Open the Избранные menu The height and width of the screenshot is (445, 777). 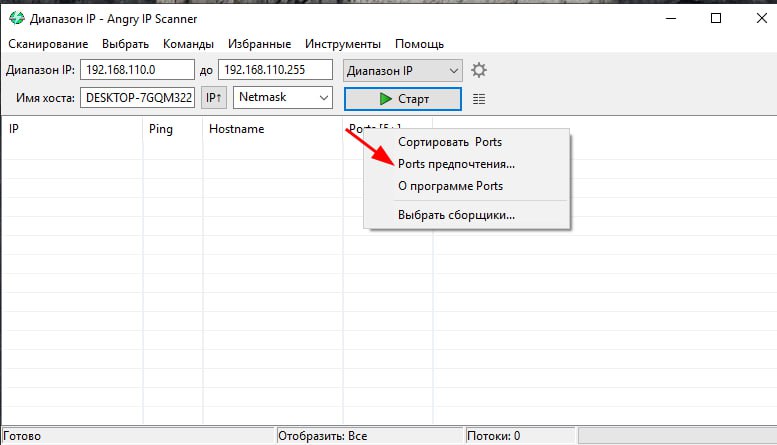[x=259, y=44]
